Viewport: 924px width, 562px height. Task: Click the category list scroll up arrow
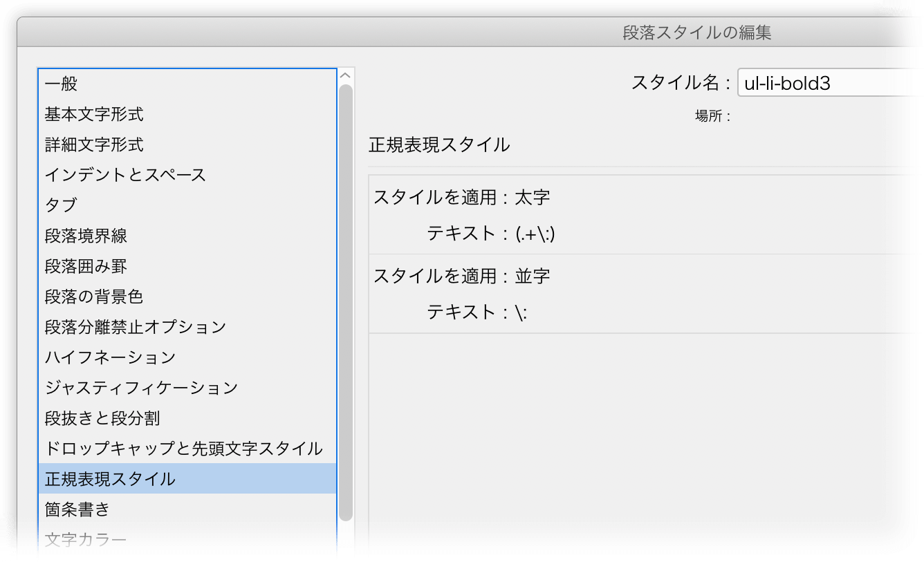pos(346,75)
